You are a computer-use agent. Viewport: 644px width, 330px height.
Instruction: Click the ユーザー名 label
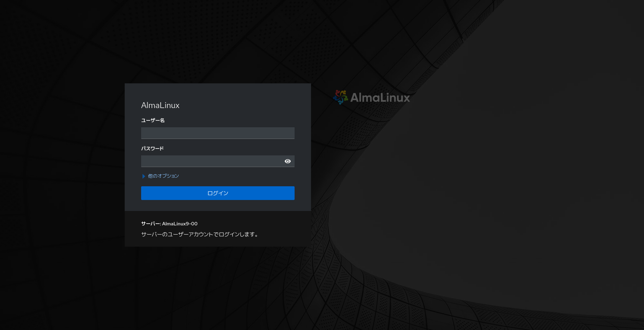click(x=153, y=120)
